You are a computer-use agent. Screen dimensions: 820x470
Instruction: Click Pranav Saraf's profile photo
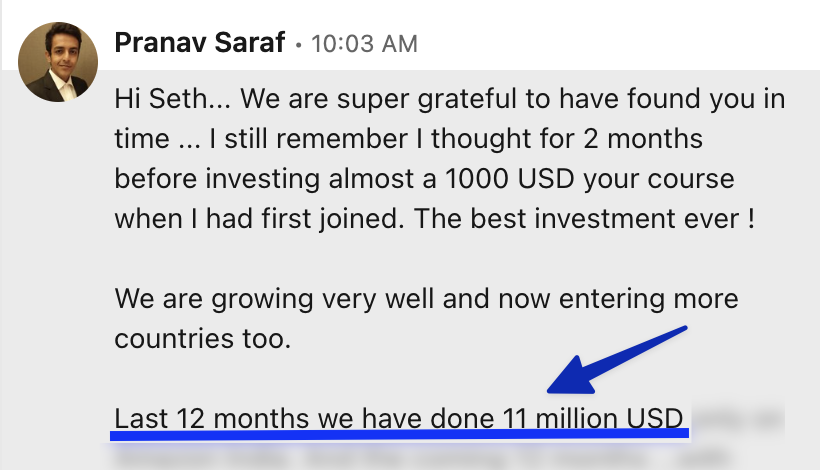(x=58, y=62)
